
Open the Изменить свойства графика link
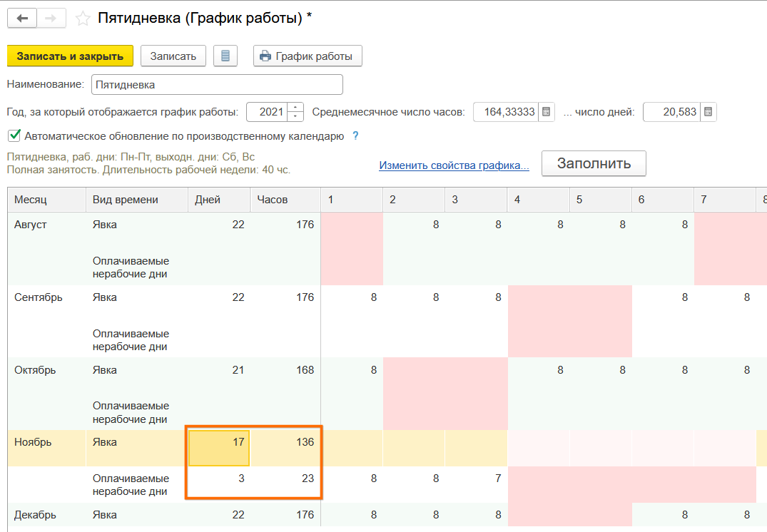(454, 165)
